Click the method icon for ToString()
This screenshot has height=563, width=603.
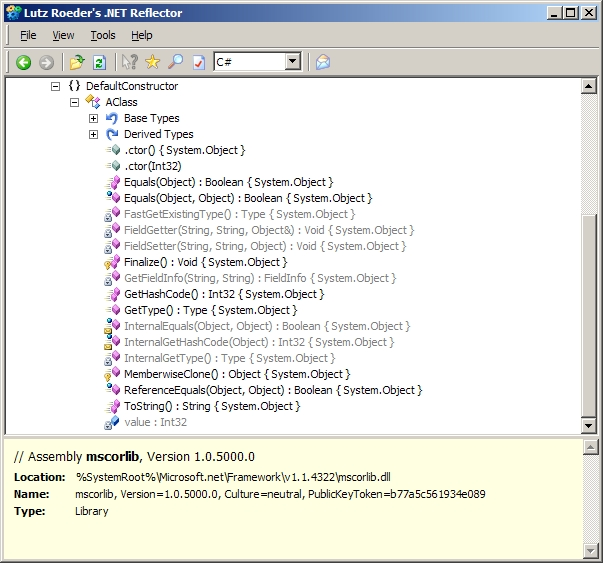coord(113,406)
